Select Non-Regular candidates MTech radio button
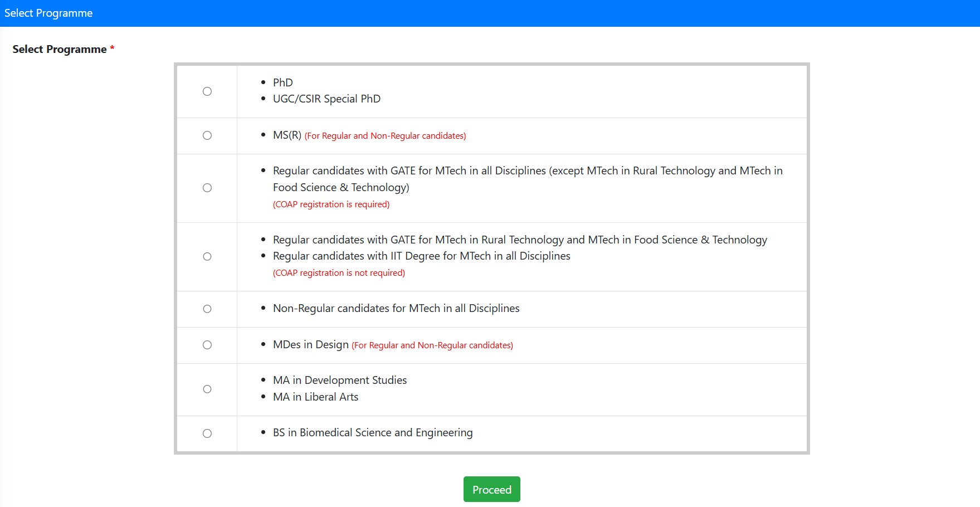This screenshot has width=980, height=507. click(x=207, y=309)
